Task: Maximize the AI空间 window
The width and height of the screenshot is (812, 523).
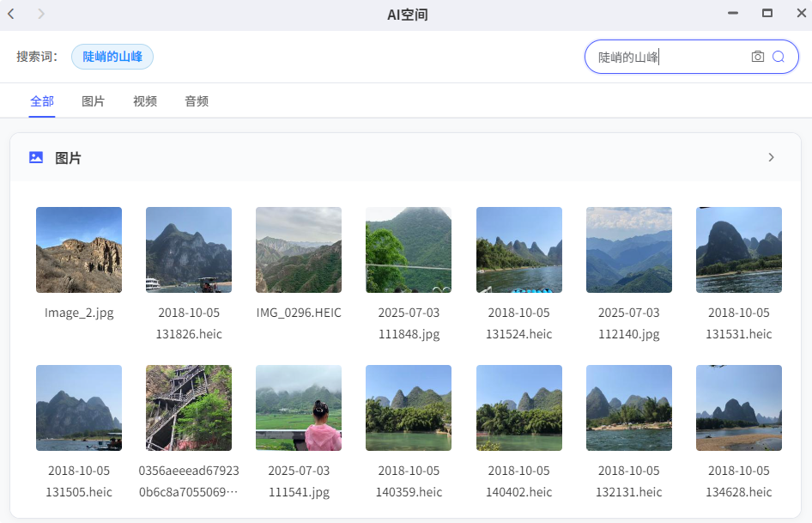Action: point(767,14)
